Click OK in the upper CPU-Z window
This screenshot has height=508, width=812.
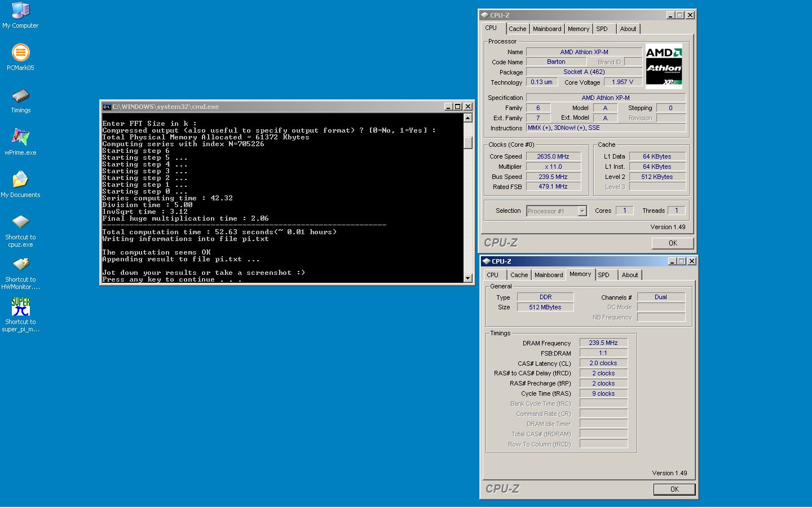pos(673,243)
